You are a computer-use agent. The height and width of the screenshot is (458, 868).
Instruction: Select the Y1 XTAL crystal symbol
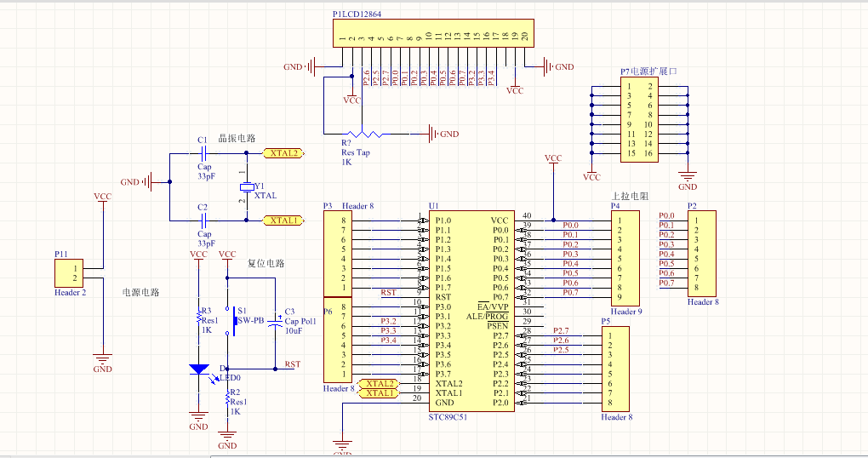246,187
